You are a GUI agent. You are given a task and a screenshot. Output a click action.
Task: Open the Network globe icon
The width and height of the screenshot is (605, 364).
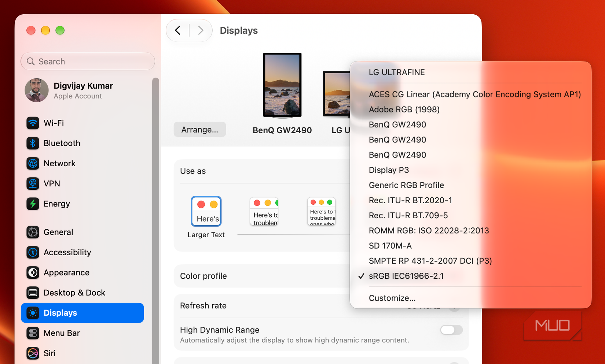pyautogui.click(x=33, y=163)
